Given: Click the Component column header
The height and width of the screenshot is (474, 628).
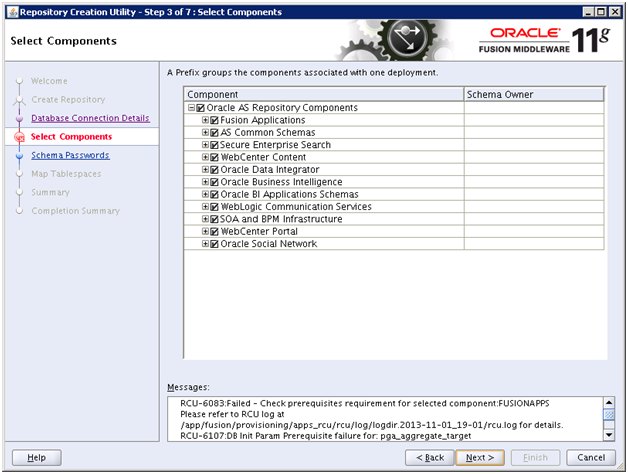Looking at the screenshot, I should click(x=324, y=95).
